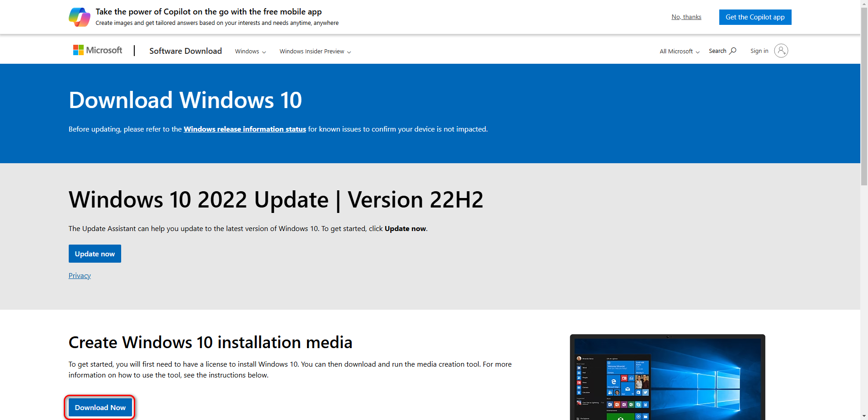
Task: Open the Privacy link
Action: click(80, 276)
